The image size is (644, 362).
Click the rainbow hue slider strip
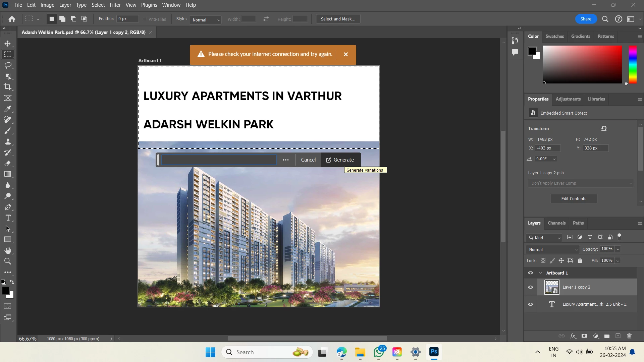[x=633, y=64]
